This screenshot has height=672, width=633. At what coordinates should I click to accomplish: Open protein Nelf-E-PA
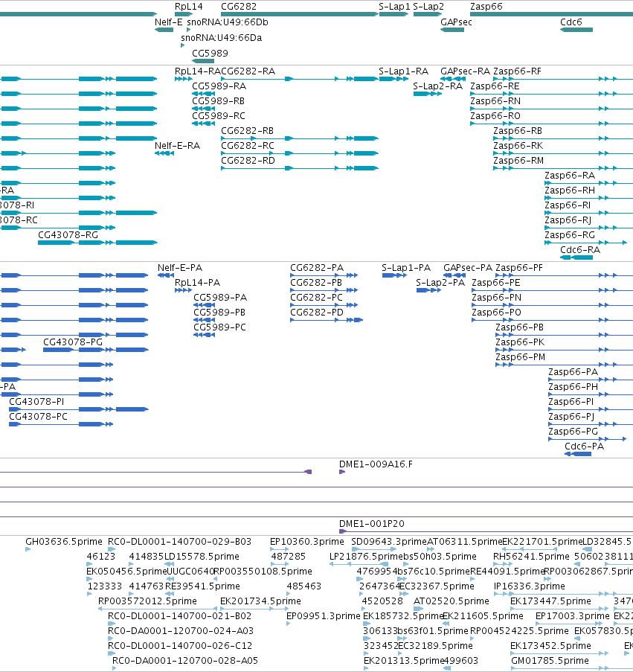(180, 268)
